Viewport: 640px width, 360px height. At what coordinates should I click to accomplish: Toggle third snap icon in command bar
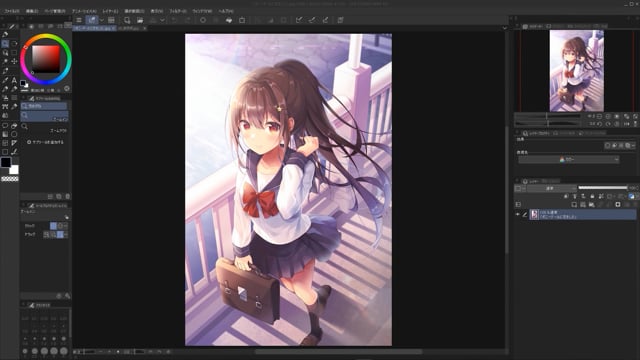click(325, 20)
